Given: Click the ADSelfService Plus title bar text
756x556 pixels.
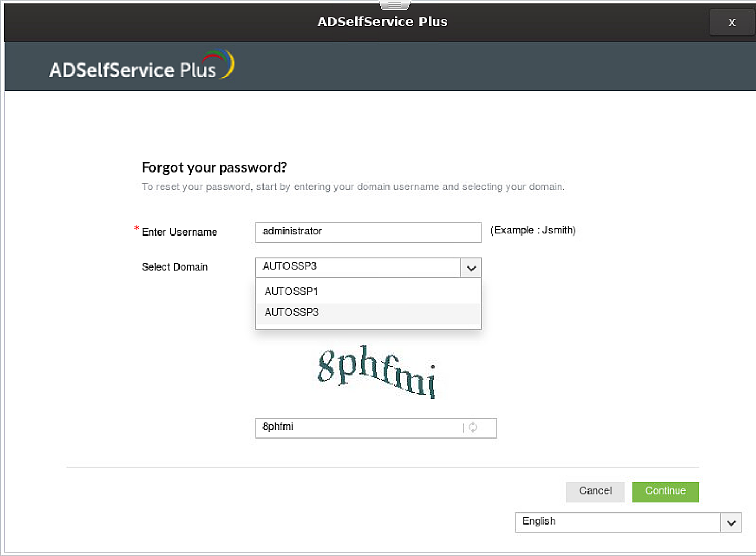Looking at the screenshot, I should click(x=382, y=22).
